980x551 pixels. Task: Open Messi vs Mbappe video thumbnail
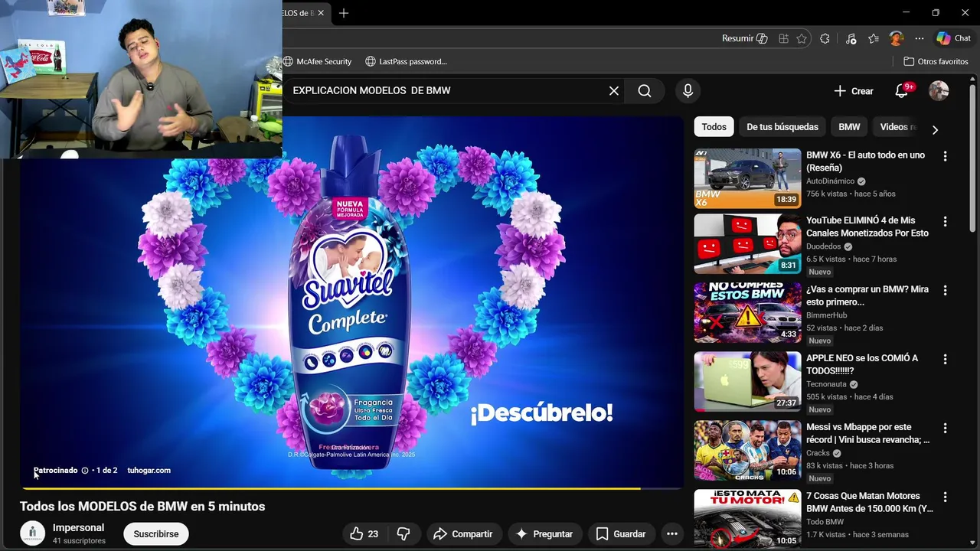(x=747, y=450)
